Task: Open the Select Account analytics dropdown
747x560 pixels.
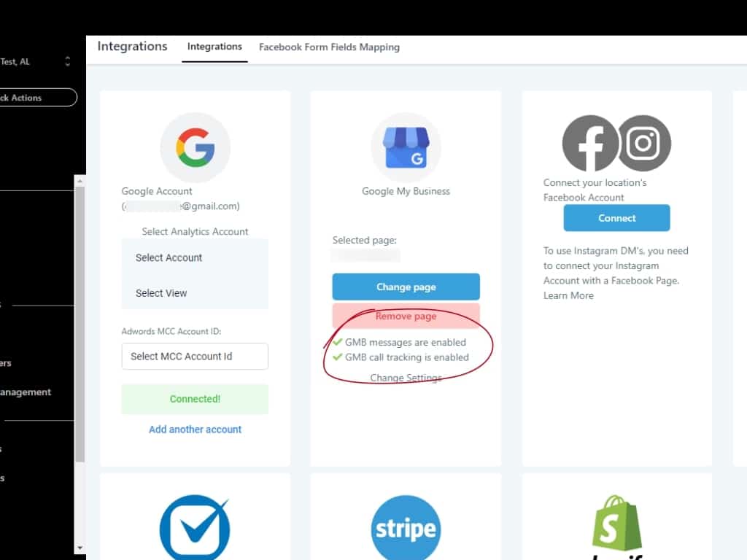Action: (195, 257)
